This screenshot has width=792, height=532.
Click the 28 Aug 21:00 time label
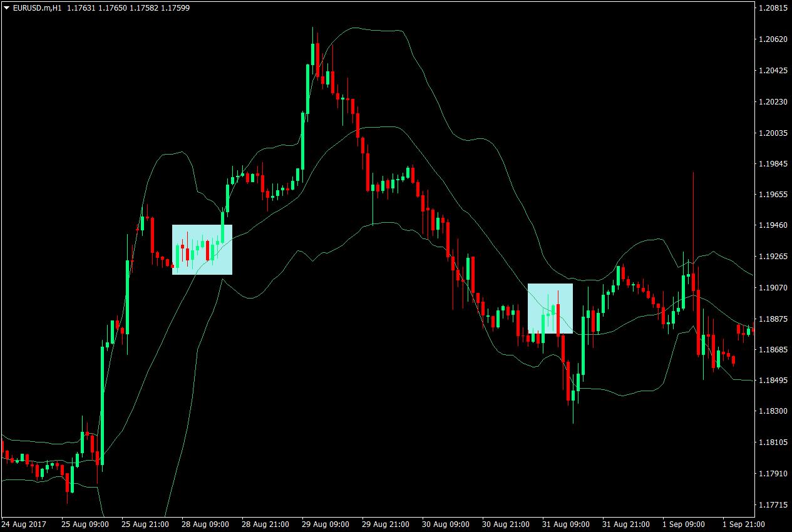tap(264, 524)
